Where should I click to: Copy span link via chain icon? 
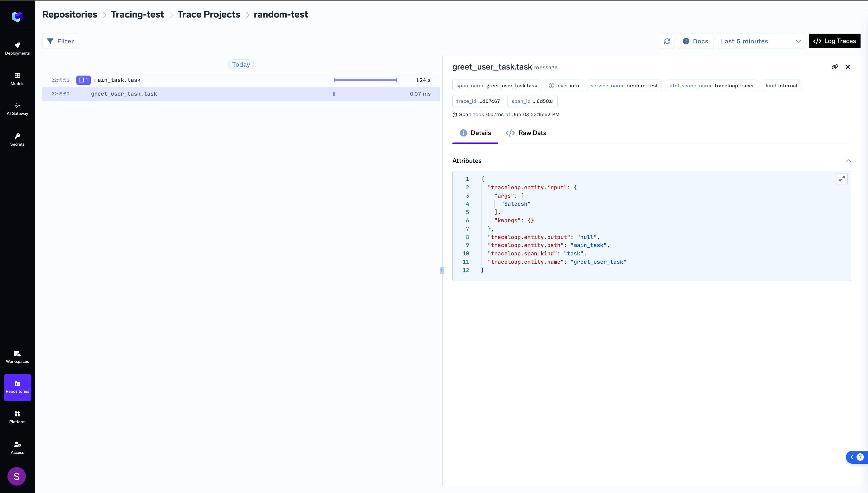(835, 67)
